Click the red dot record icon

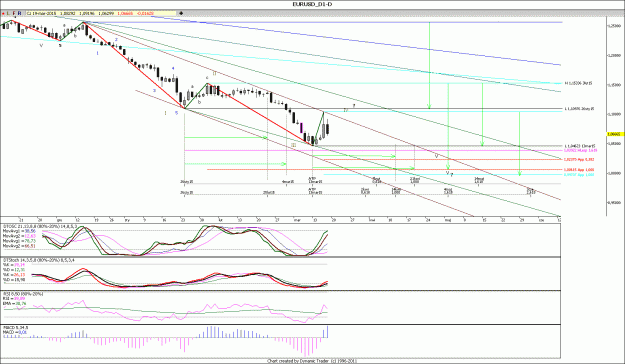[x=3, y=13]
